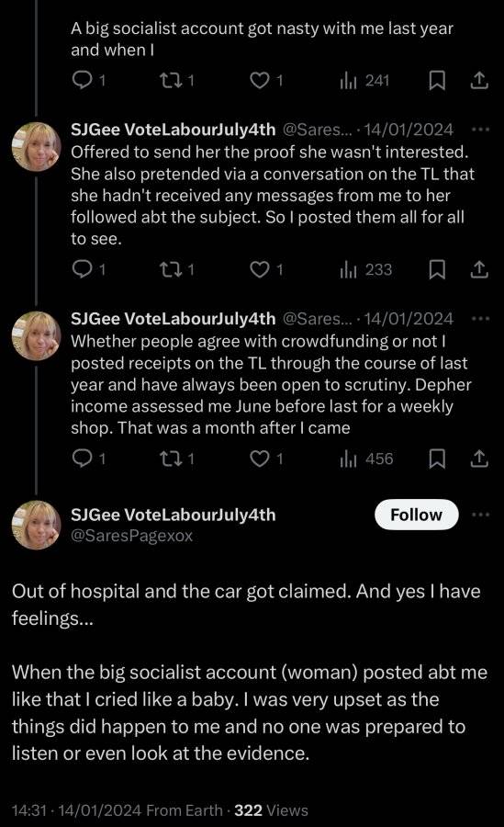Viewport: 504px width, 827px height.
Task: Open more options on 'Offered to send' tweet
Action: 480,130
